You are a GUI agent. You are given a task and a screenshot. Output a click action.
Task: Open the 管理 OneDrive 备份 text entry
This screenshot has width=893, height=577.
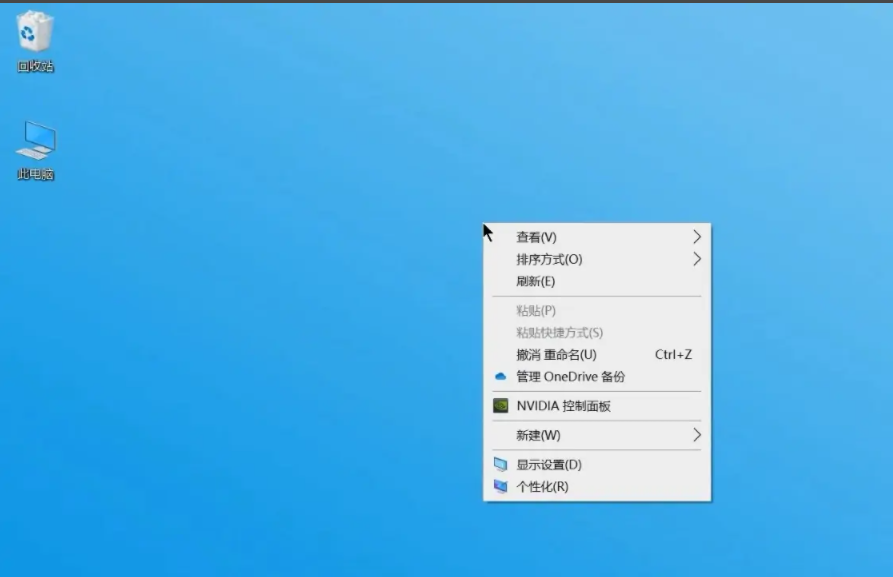click(570, 377)
